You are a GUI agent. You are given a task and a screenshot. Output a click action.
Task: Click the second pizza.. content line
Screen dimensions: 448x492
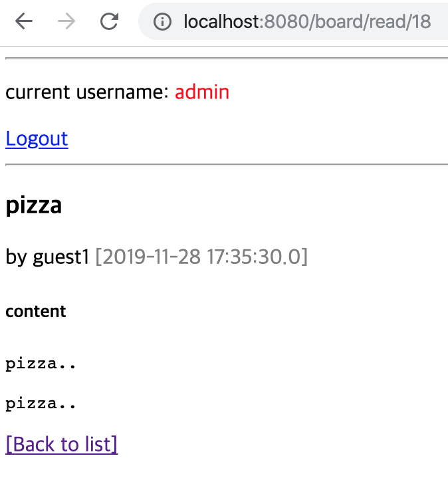(41, 403)
